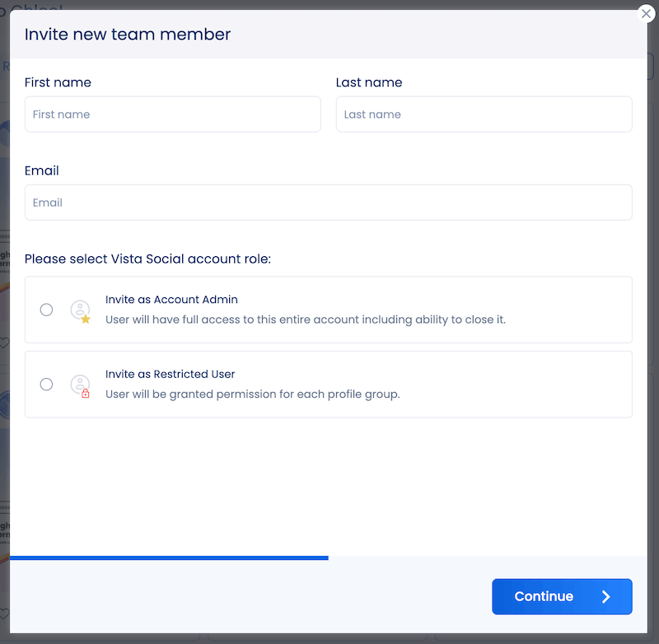Click the starred user avatar next to Account Admin

pyautogui.click(x=81, y=310)
